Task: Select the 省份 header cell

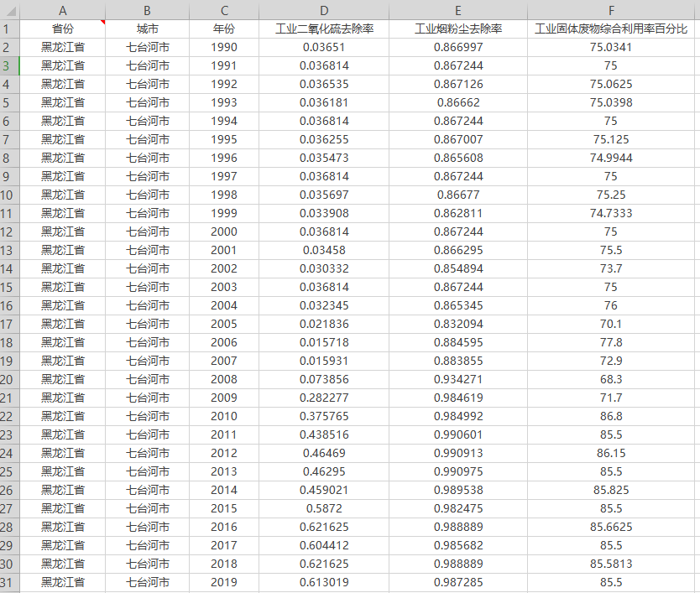Action: pyautogui.click(x=63, y=29)
